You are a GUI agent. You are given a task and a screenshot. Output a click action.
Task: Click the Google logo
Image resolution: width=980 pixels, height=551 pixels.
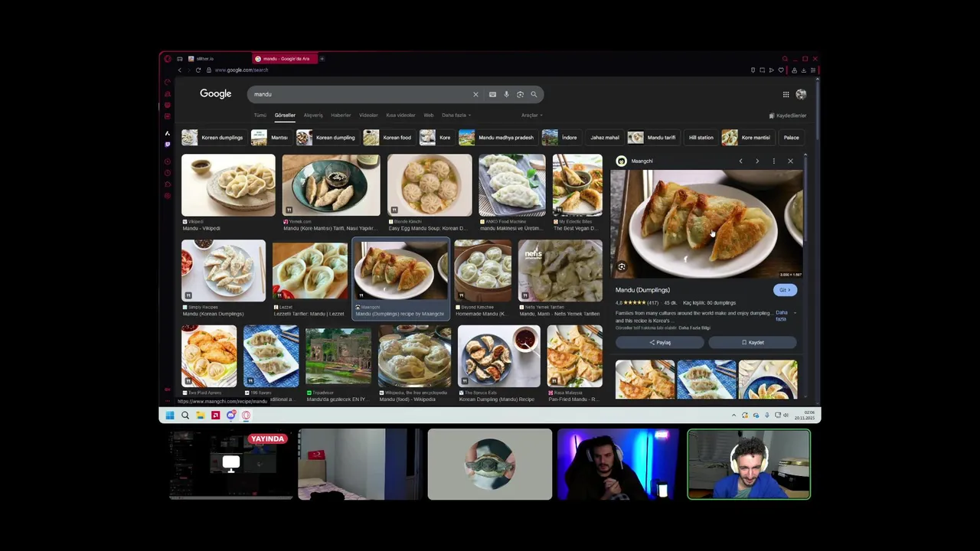click(x=215, y=93)
